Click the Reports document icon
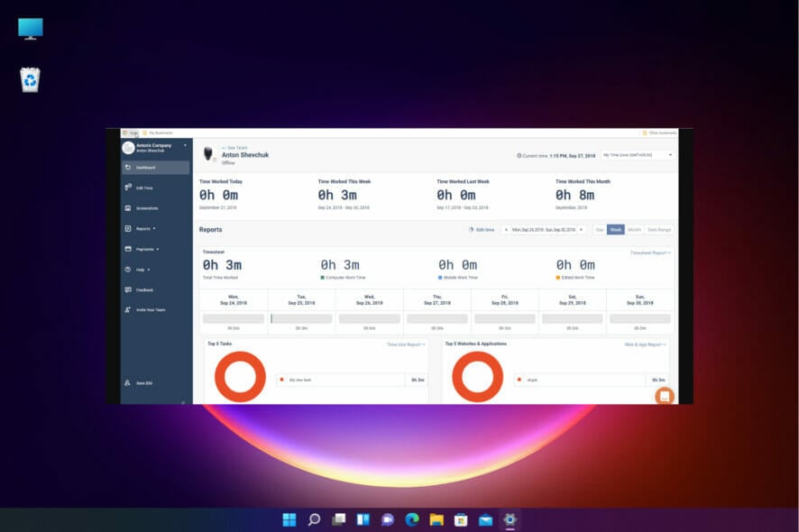 (128, 229)
